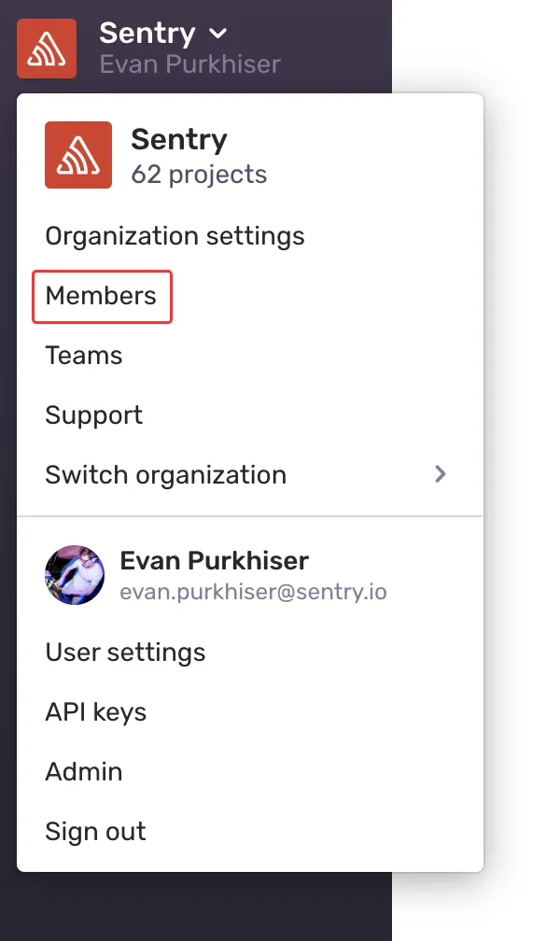This screenshot has height=941, width=560.
Task: Access the Admin section
Action: point(83,772)
